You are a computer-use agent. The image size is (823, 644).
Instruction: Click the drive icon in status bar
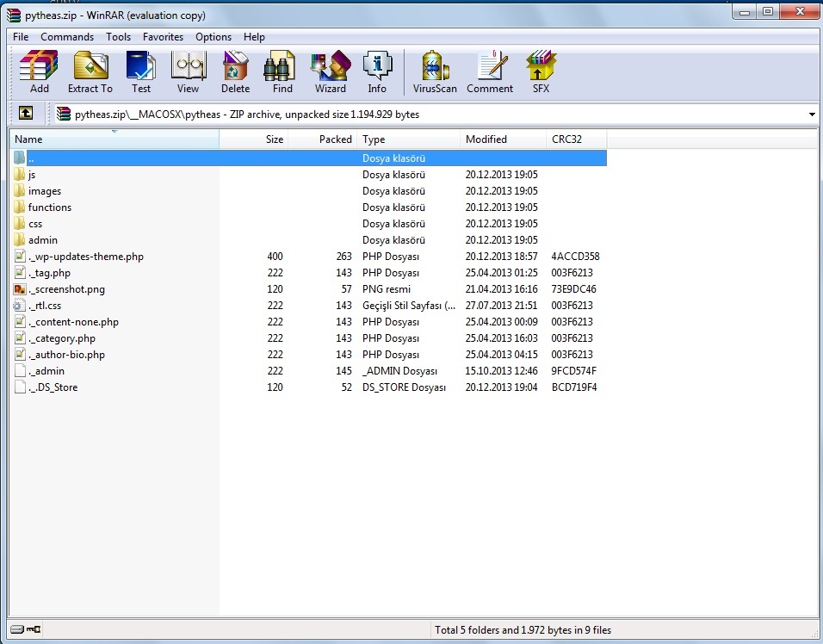pos(17,629)
